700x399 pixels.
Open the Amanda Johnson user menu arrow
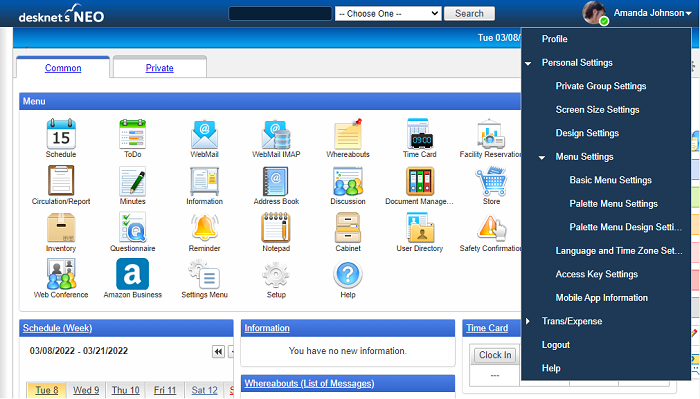688,14
